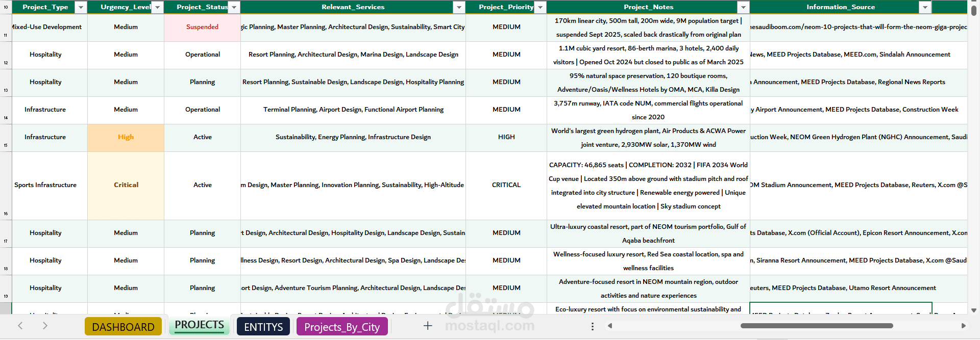This screenshot has height=340, width=980.
Task: Select the Ultra-luxury coastal resort notes cell
Action: [648, 233]
